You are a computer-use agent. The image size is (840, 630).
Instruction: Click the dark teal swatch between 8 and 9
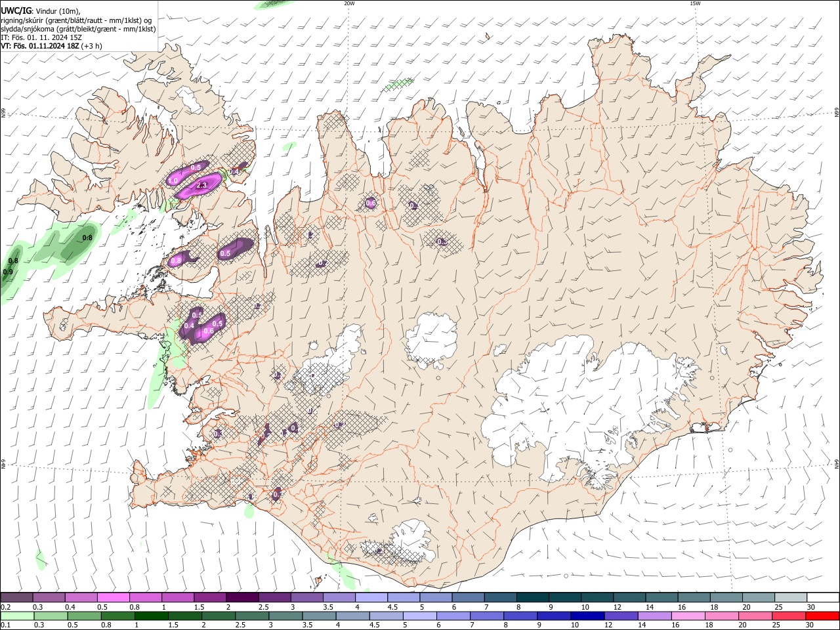533,598
